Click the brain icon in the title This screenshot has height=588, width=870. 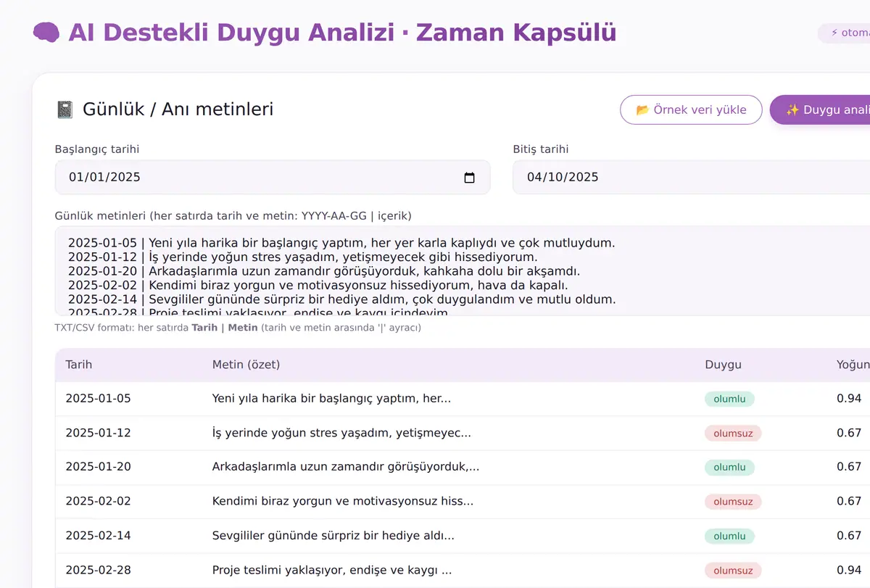[x=46, y=33]
